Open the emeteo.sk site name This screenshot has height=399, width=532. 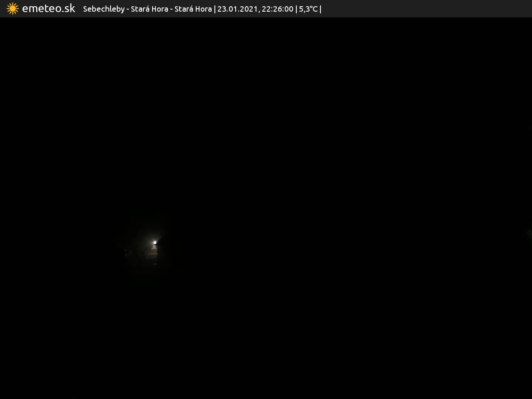(x=49, y=9)
